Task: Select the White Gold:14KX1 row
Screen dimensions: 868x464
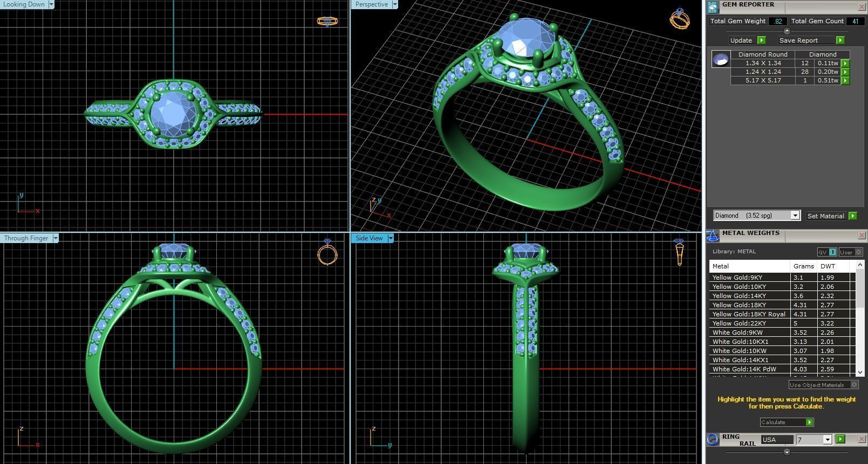Action: click(x=782, y=360)
